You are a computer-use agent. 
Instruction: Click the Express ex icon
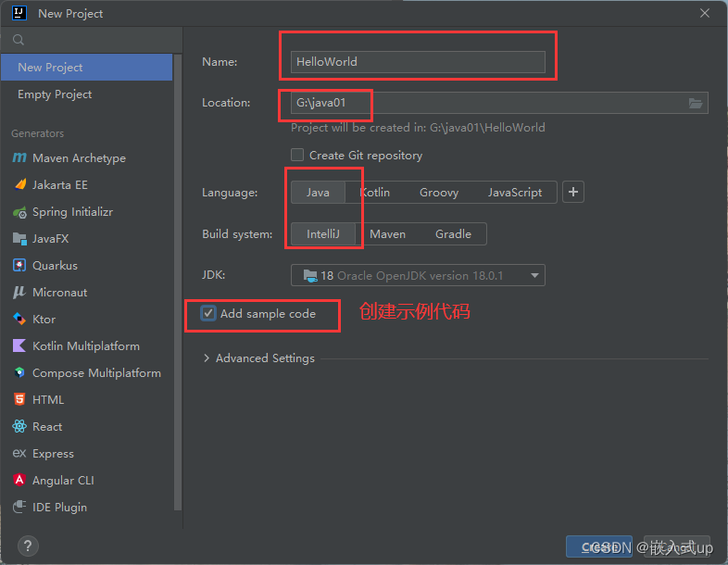pos(19,453)
